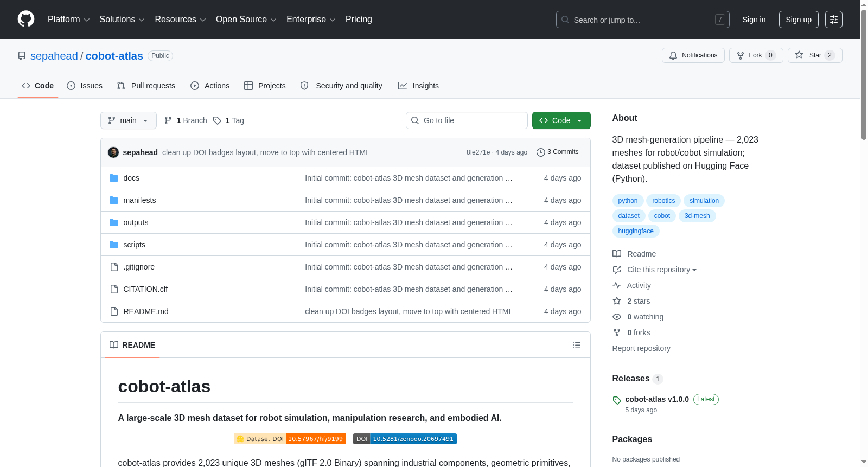The width and height of the screenshot is (868, 467).
Task: Click the Fork button
Action: 756,55
